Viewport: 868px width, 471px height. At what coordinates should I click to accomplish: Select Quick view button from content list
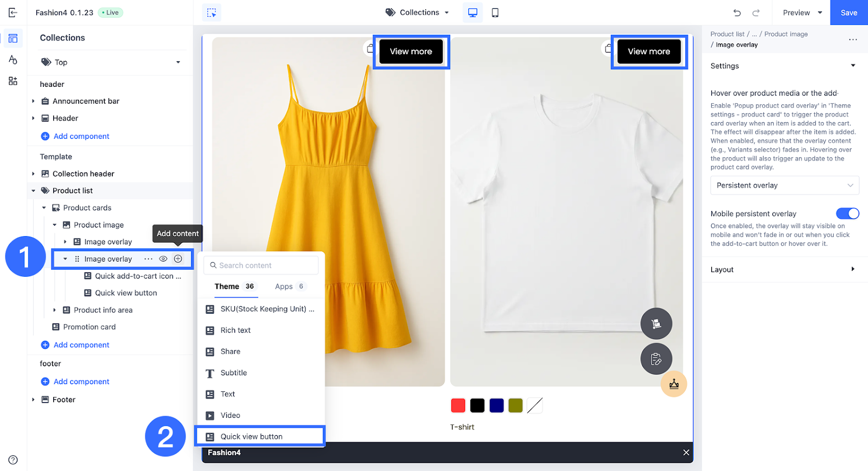coord(252,436)
